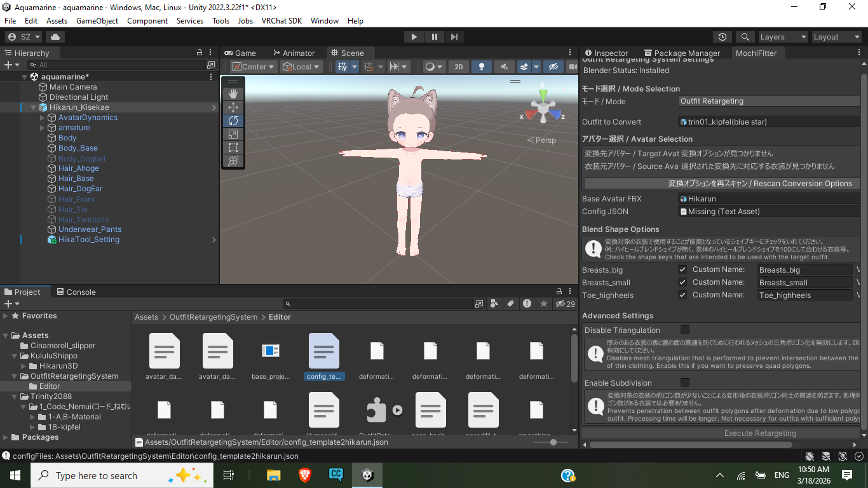Switch to the Animator tab

[294, 53]
